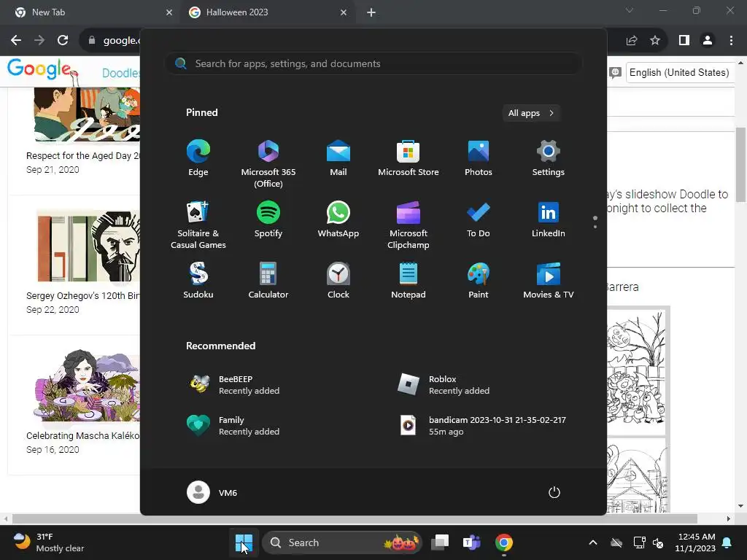This screenshot has width=747, height=560.
Task: Click the power button in Start menu
Action: (554, 492)
